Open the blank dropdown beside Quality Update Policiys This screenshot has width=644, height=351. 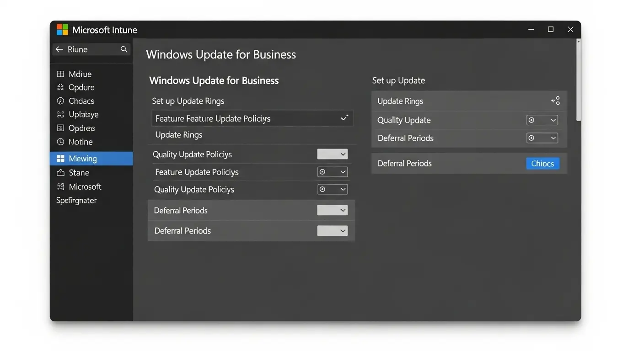(333, 154)
